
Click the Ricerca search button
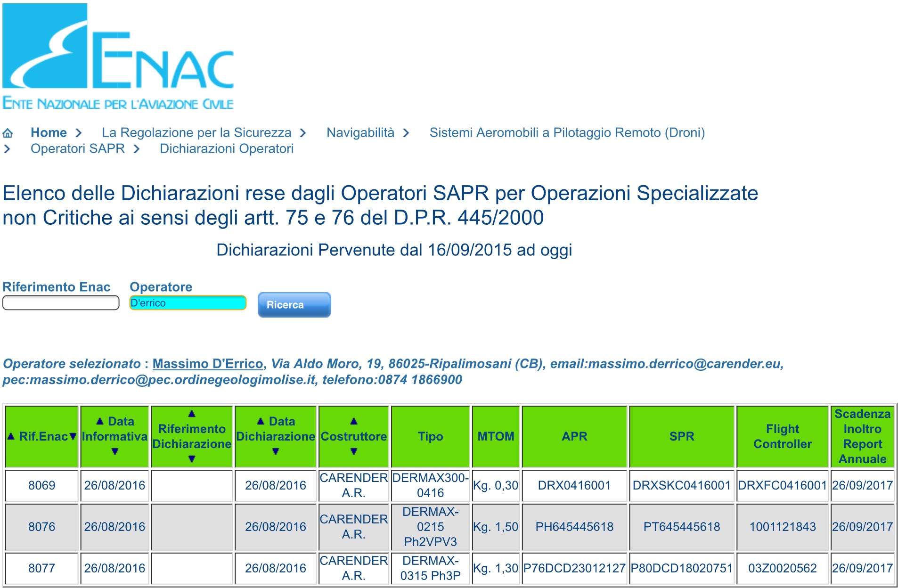click(294, 305)
